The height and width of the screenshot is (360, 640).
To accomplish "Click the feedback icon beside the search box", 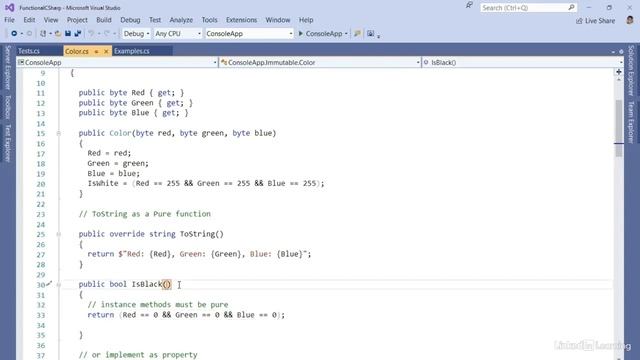I will 469,6.
